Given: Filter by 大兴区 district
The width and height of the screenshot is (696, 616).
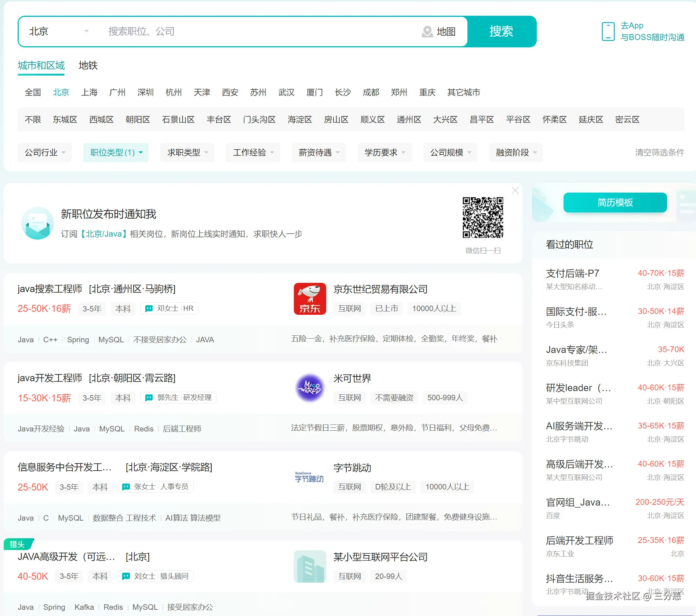Looking at the screenshot, I should pos(445,120).
